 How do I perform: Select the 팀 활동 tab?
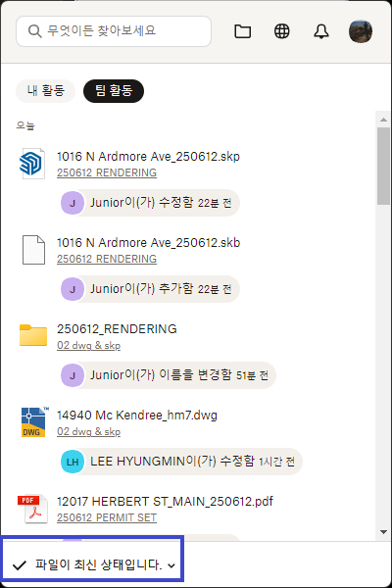pyautogui.click(x=114, y=91)
